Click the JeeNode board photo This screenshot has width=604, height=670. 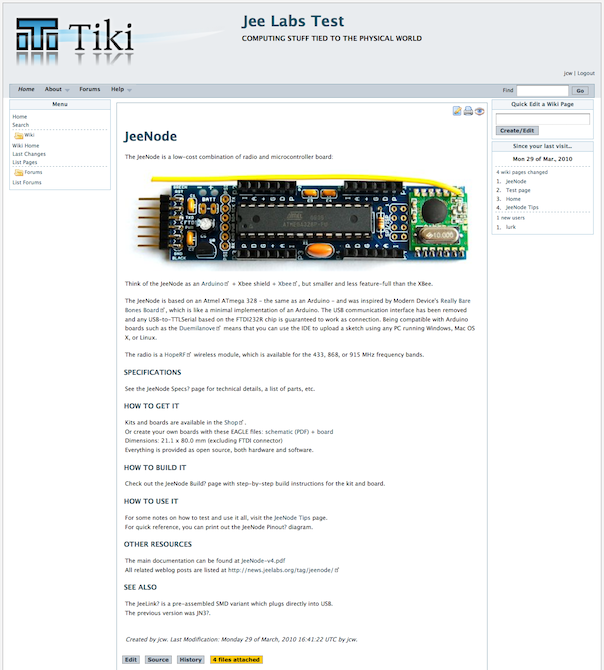[x=302, y=220]
